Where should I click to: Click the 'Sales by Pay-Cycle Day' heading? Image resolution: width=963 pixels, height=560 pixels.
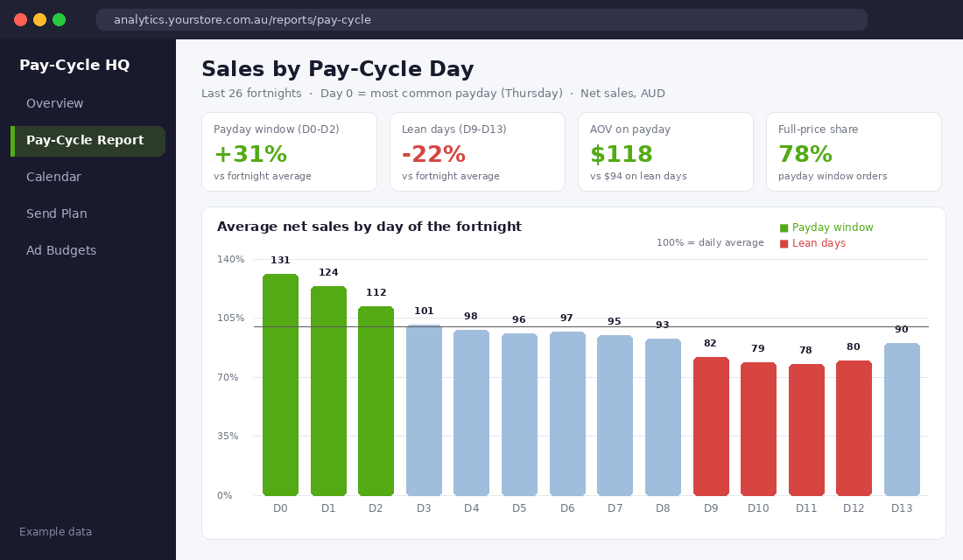[338, 69]
